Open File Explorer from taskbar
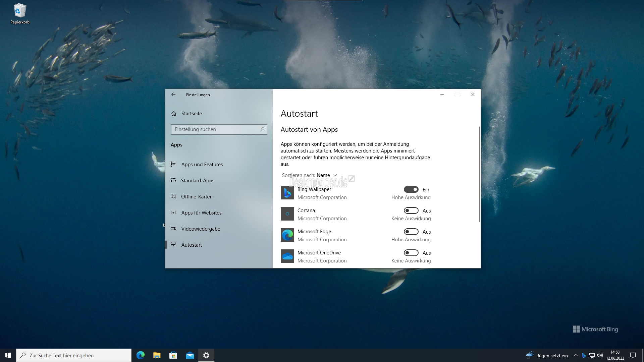This screenshot has height=362, width=644. pyautogui.click(x=157, y=355)
